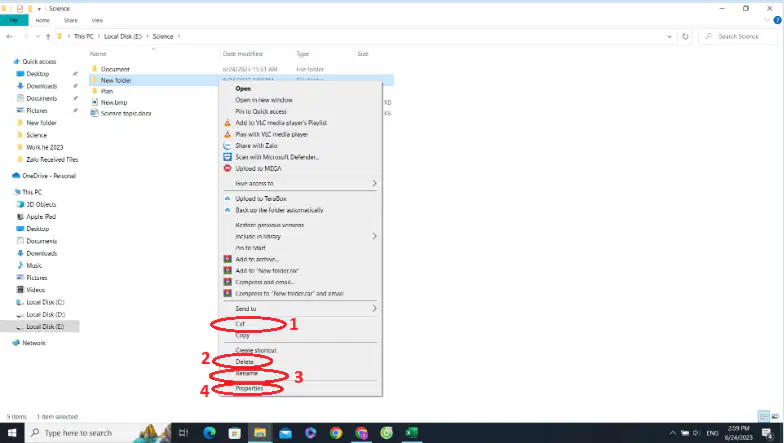Go up one folder level

tap(48, 36)
